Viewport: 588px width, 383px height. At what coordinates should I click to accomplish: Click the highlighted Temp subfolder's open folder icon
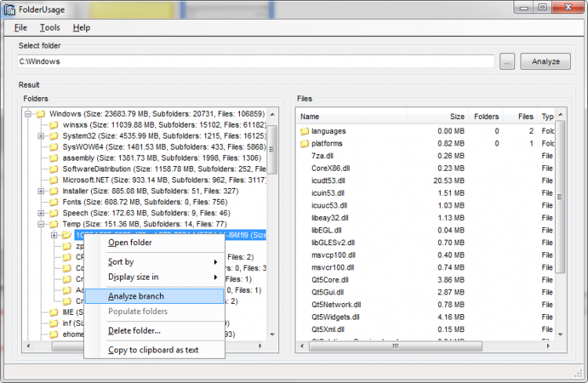[67, 235]
